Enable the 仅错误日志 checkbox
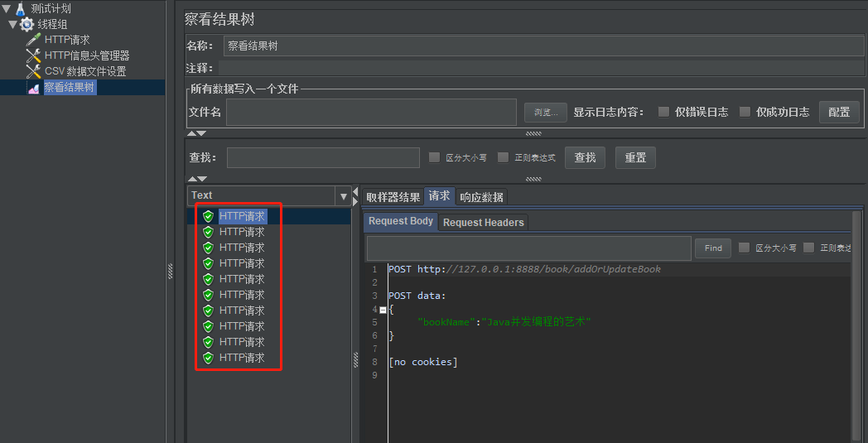This screenshot has width=868, height=443. click(663, 112)
